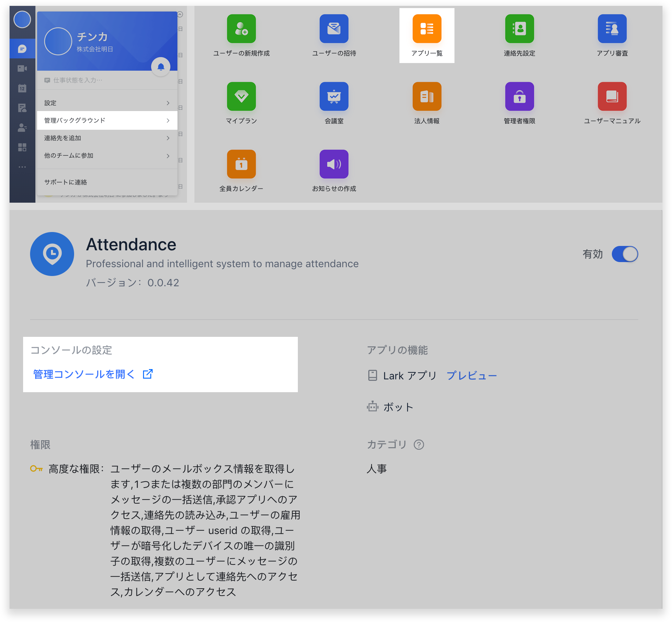Viewport: 672px width, 622px height.
Task: Open the アプリ審査 app review icon
Action: tap(612, 29)
